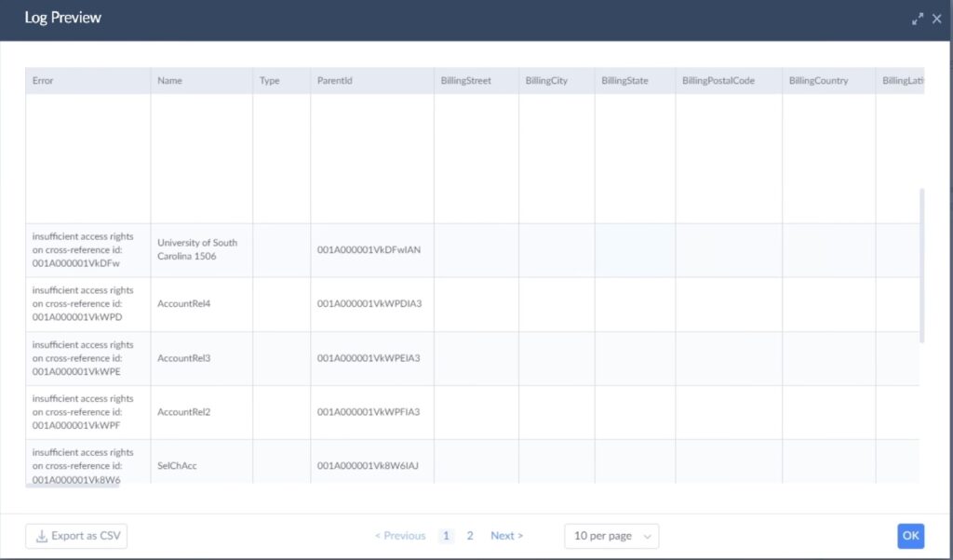Select page 2 in pagination
Image resolution: width=953 pixels, height=560 pixels.
470,537
